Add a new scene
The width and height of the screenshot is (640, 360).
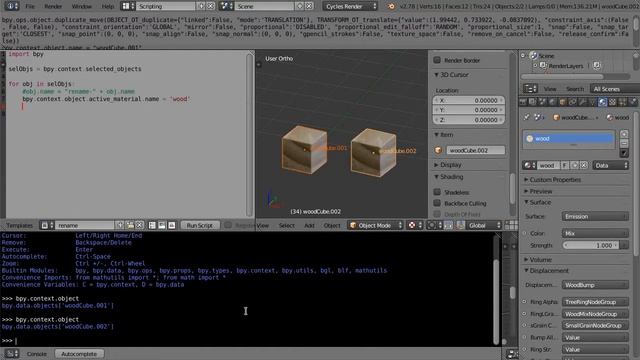[300, 6]
